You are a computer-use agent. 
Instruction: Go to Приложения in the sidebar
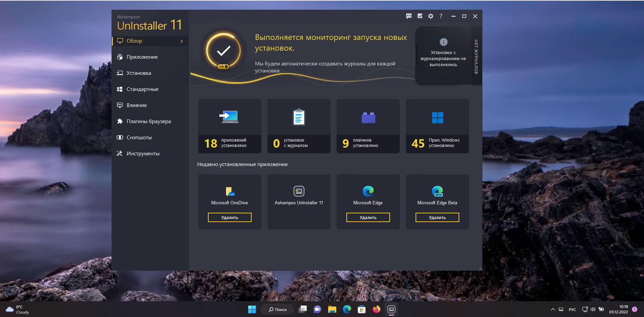[150, 57]
